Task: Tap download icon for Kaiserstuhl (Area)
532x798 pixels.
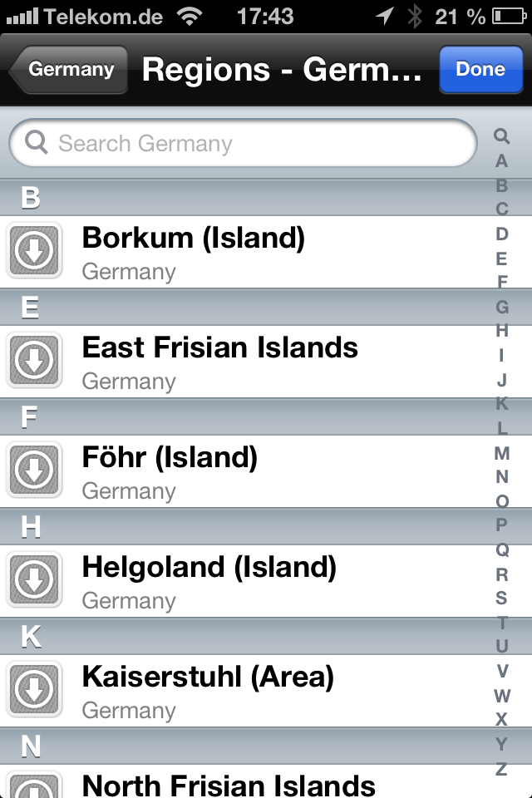Action: [34, 690]
